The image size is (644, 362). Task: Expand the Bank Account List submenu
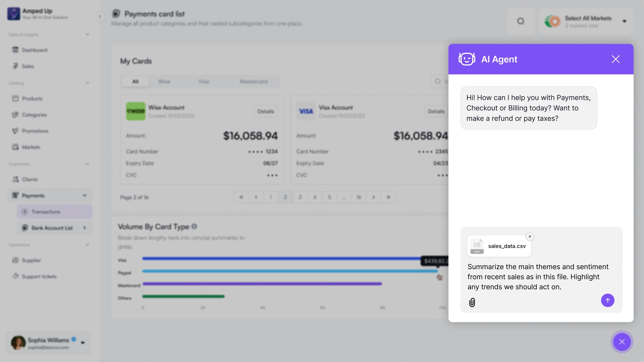(x=85, y=228)
